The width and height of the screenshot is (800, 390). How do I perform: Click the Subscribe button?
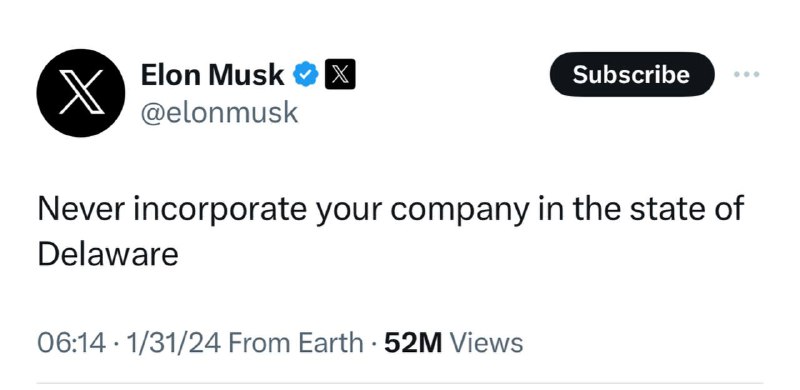(x=632, y=75)
